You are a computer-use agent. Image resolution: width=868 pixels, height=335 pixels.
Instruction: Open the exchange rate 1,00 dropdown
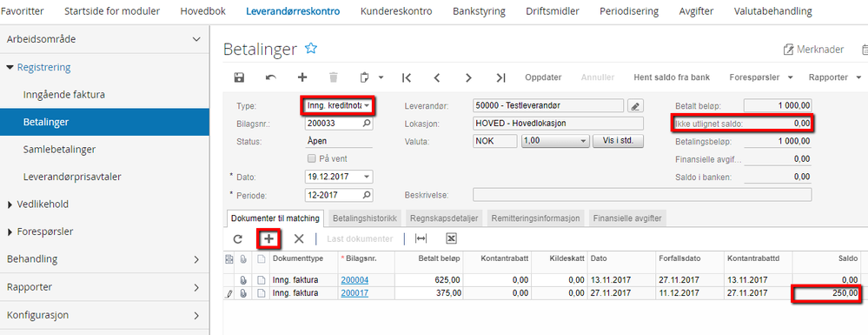583,142
